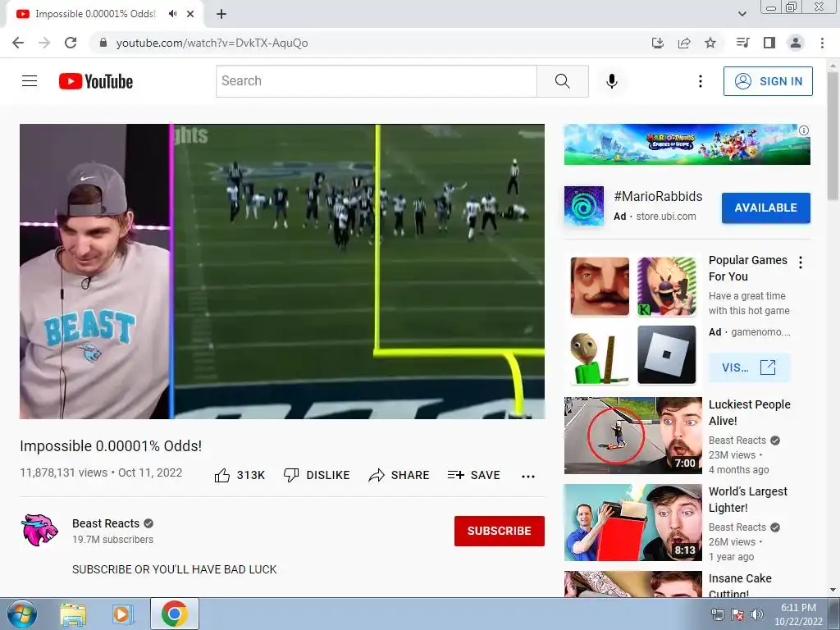840x630 pixels.
Task: Open system tray volume speaker icon
Action: click(x=756, y=614)
